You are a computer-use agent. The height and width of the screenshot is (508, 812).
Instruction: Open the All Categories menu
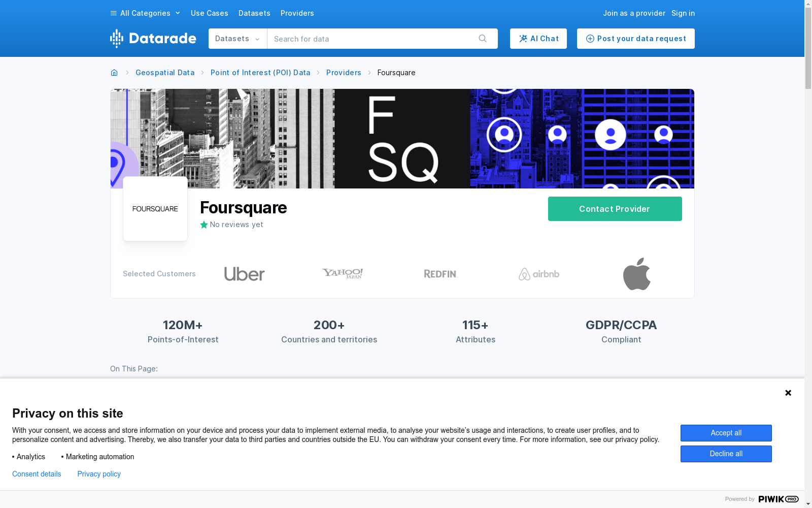pyautogui.click(x=145, y=13)
